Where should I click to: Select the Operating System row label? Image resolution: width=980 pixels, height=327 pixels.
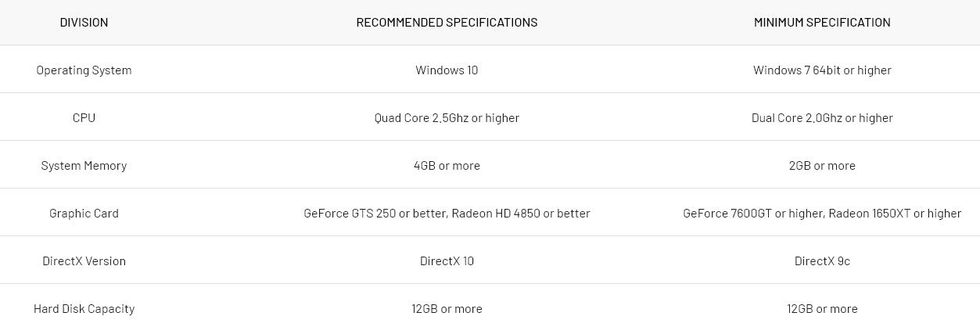pos(84,70)
